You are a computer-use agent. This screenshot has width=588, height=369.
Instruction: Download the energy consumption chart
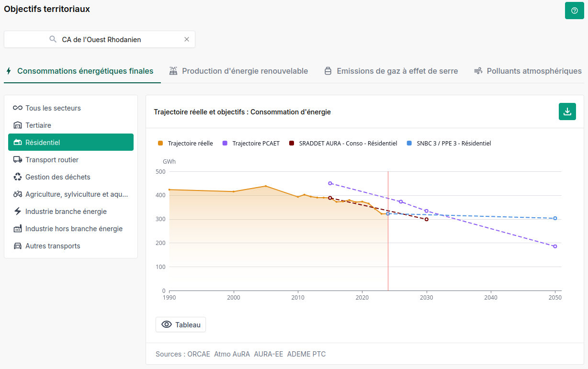click(x=567, y=112)
